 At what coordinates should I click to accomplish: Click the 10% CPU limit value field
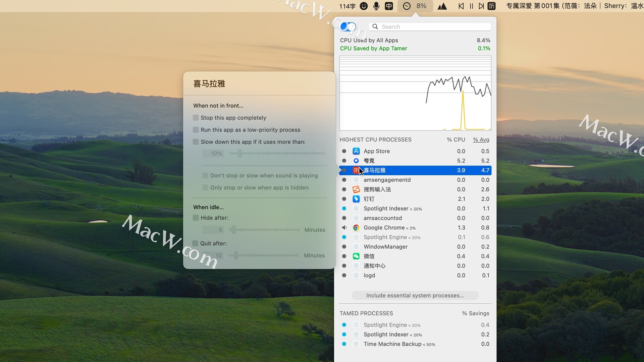click(x=213, y=154)
